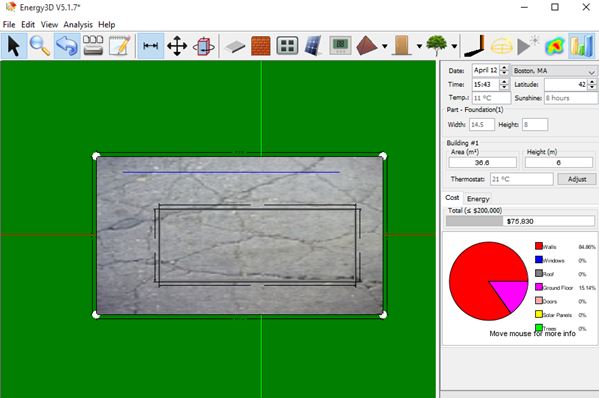Image resolution: width=599 pixels, height=398 pixels.
Task: Toggle the solar heat map view
Action: click(x=554, y=46)
